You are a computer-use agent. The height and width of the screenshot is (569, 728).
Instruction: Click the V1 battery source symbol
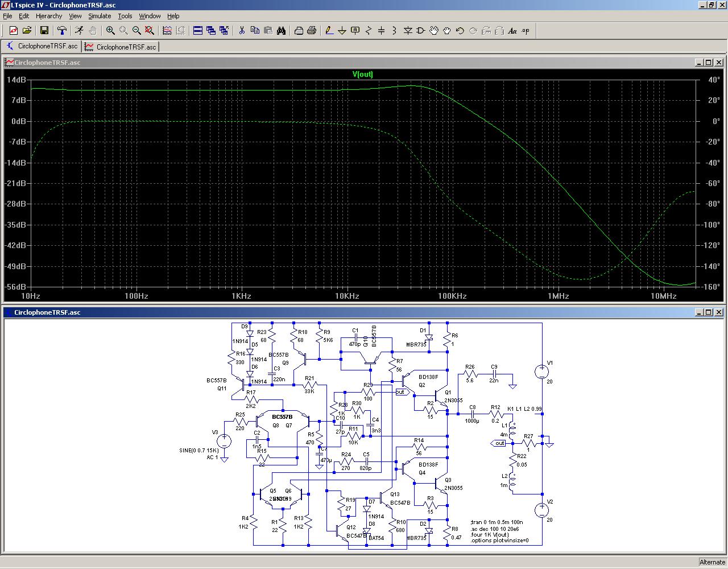[x=542, y=372]
